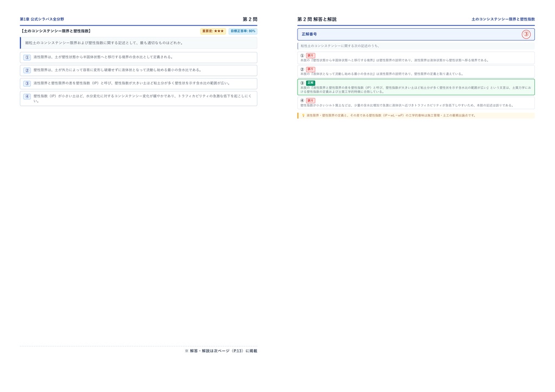Click the title 【土のコンシステンシー限界と塑性指数】
This screenshot has width=555, height=392.
tap(56, 31)
